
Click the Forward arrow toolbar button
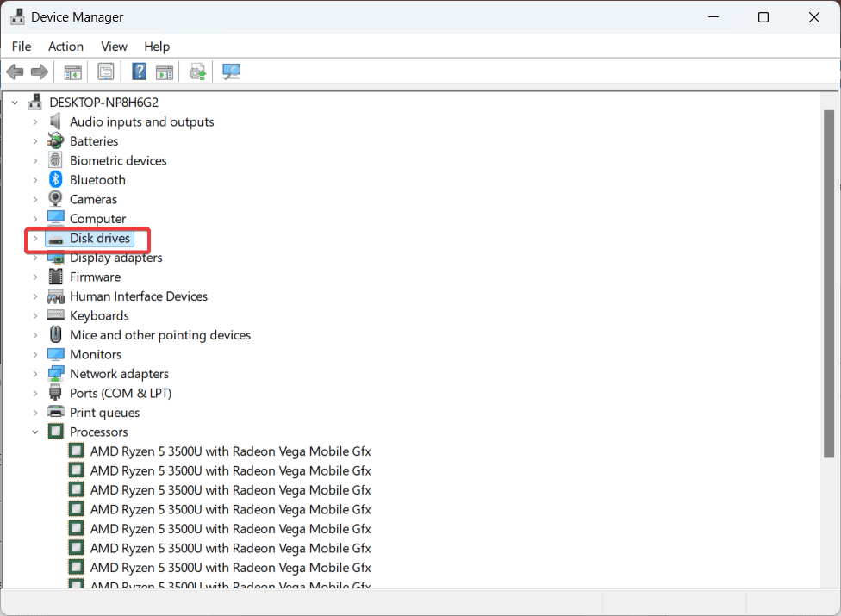click(39, 72)
